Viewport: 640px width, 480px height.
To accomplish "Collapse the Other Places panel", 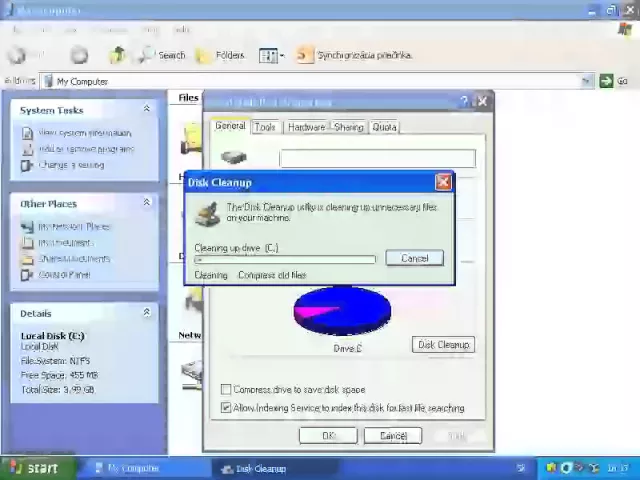I will coord(147,202).
